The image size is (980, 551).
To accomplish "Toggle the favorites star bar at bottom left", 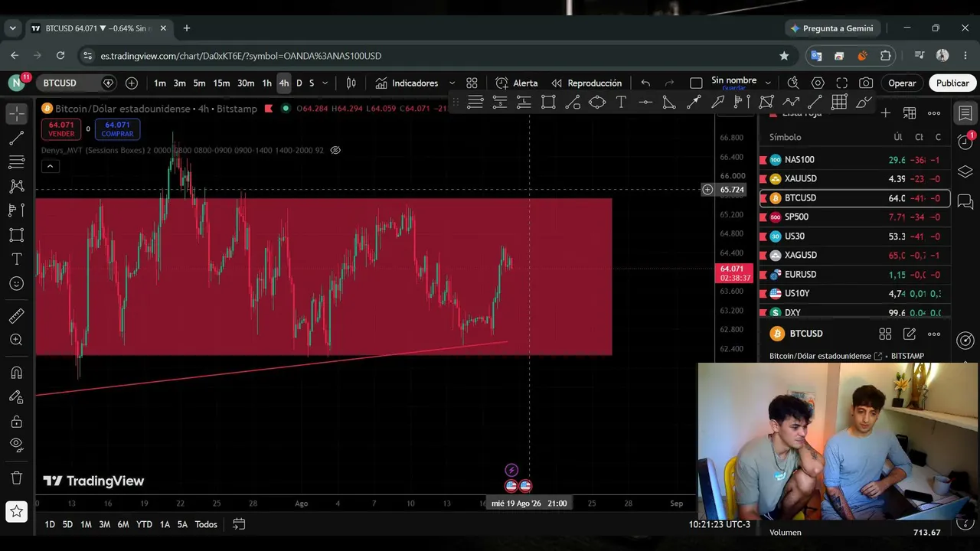I will tap(16, 511).
